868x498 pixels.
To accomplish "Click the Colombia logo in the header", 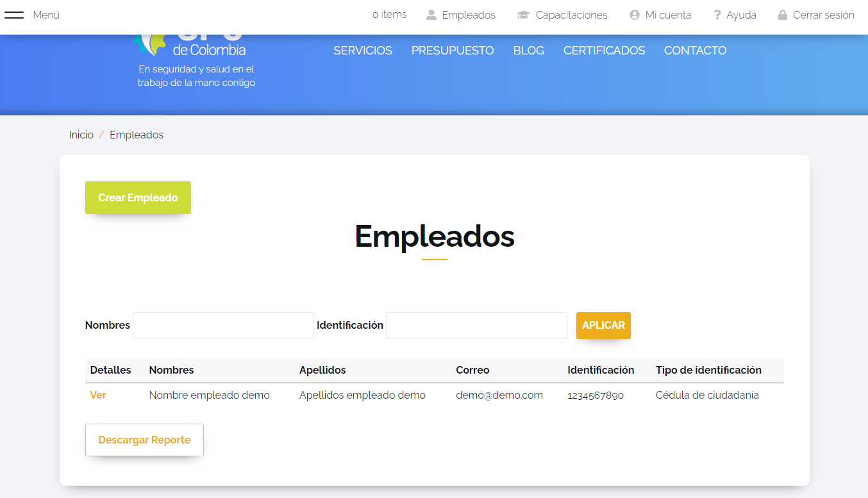I will coord(189,45).
